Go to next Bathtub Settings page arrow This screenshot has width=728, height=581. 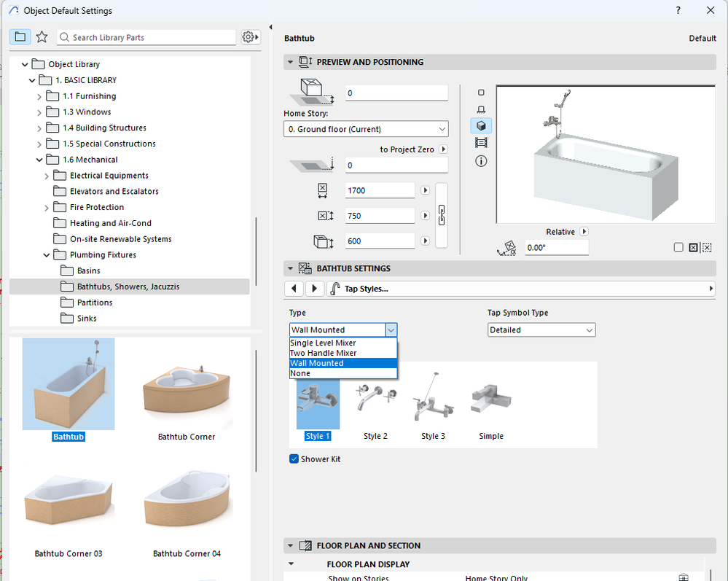click(314, 289)
